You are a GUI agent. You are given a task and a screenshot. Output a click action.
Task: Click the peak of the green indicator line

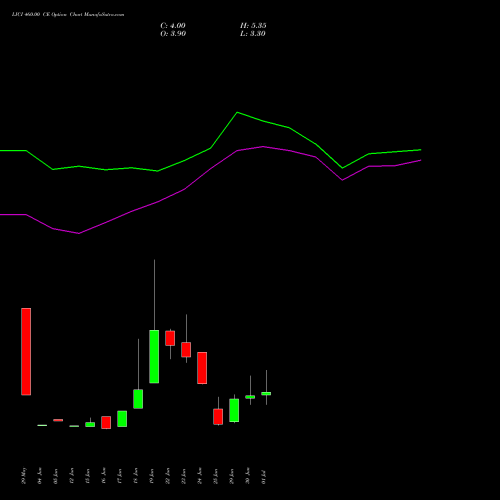tap(237, 112)
